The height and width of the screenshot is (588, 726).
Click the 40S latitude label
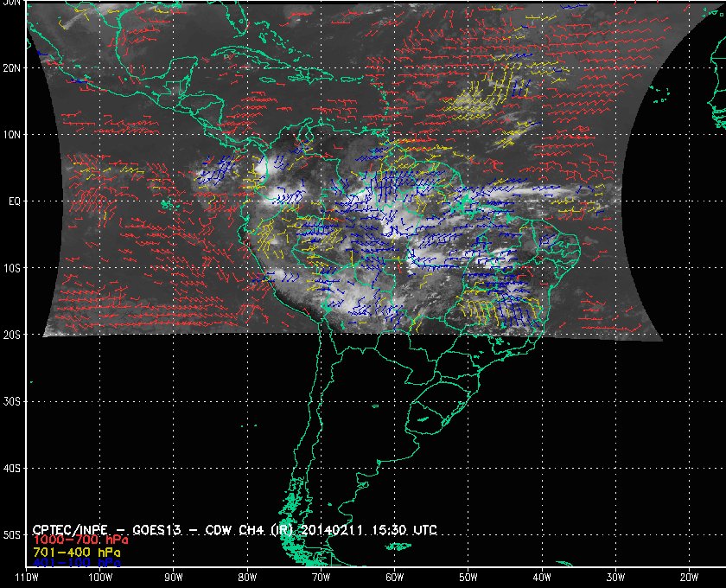tap(11, 468)
